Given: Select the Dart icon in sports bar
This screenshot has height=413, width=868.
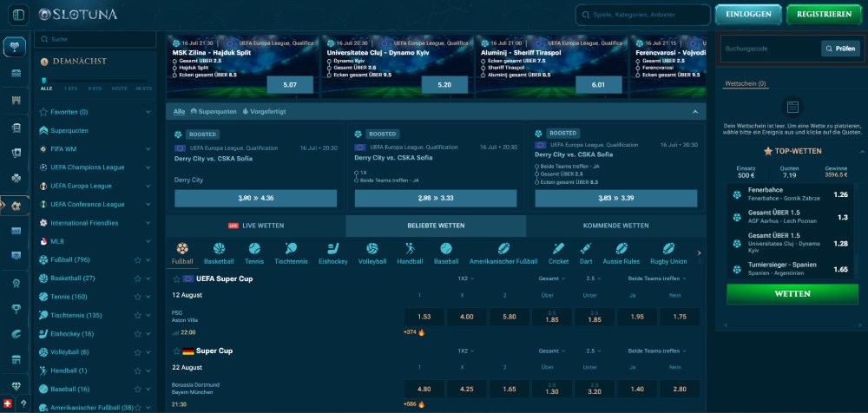Looking at the screenshot, I should tap(586, 248).
